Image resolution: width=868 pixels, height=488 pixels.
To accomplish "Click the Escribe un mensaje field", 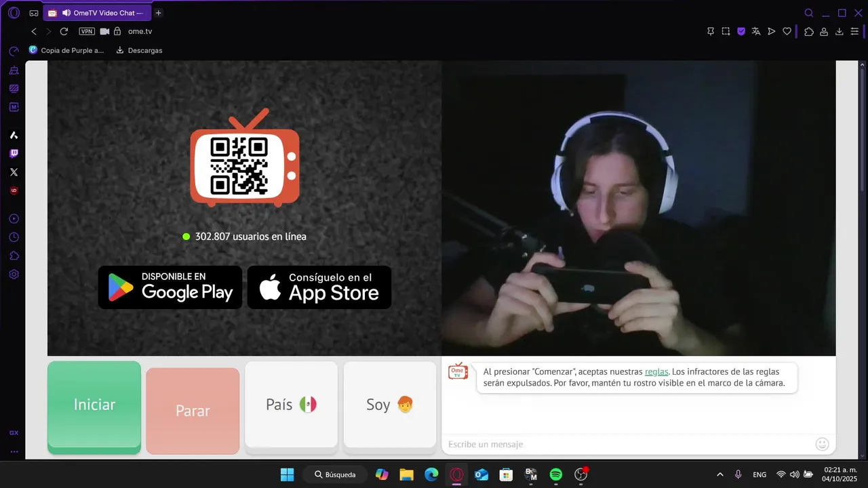I will [627, 444].
